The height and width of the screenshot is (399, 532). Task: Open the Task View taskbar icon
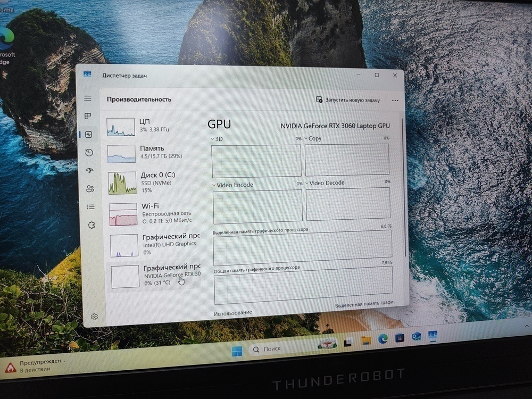click(348, 343)
